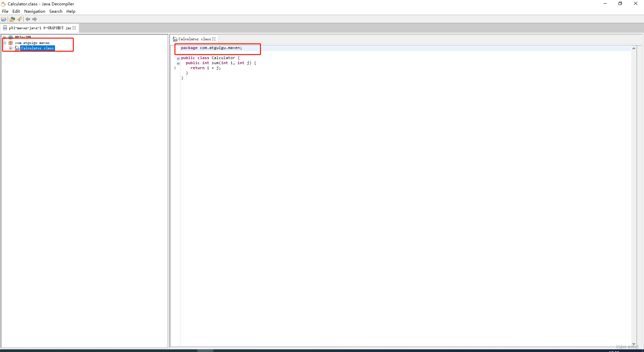Click the Back navigation arrow icon
The width and height of the screenshot is (644, 352).
(28, 19)
